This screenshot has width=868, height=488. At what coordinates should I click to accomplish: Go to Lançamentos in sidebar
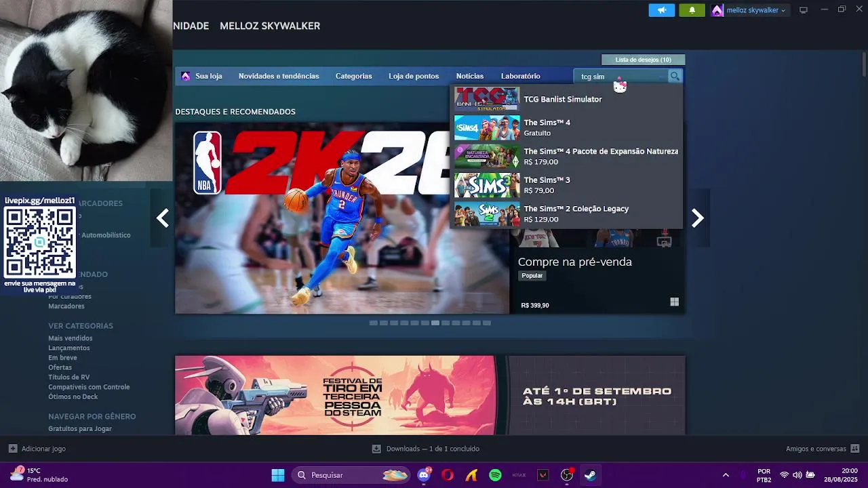[x=69, y=348]
